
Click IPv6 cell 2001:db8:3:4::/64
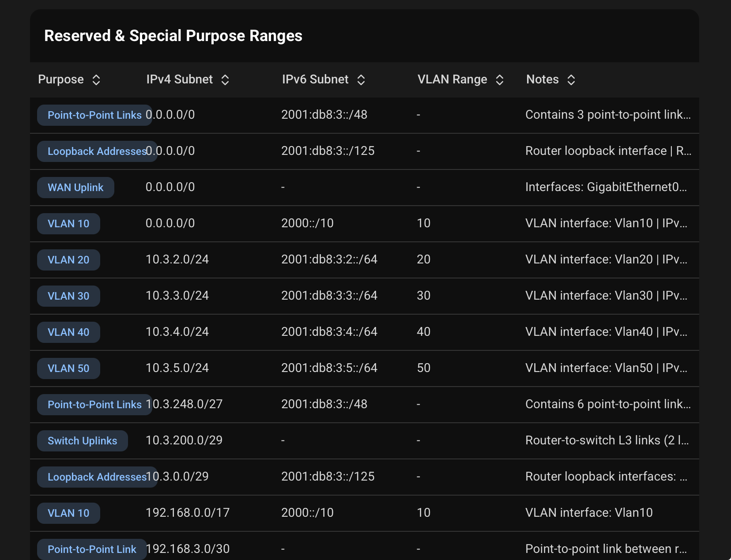click(329, 332)
